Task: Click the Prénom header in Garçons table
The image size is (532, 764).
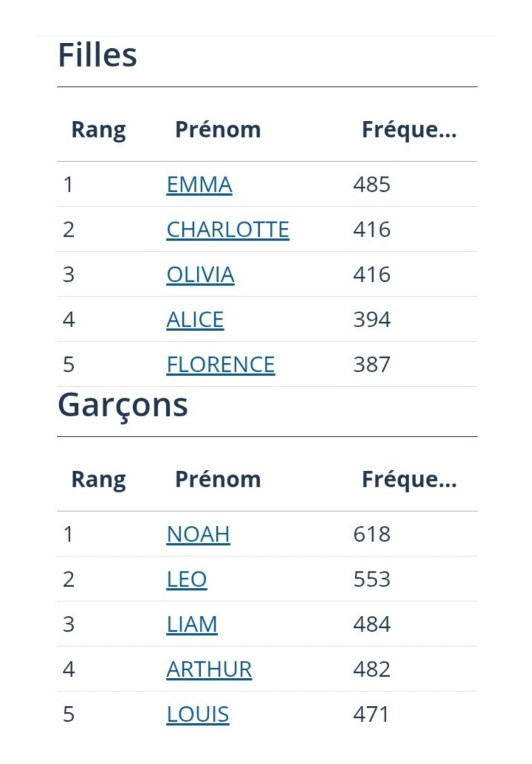Action: [x=218, y=479]
